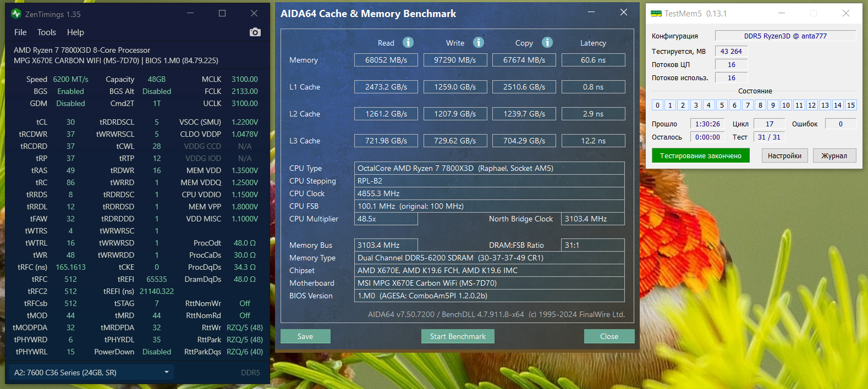Click Start Benchmark button
Viewport: 868px width, 389px height.
[x=458, y=336]
